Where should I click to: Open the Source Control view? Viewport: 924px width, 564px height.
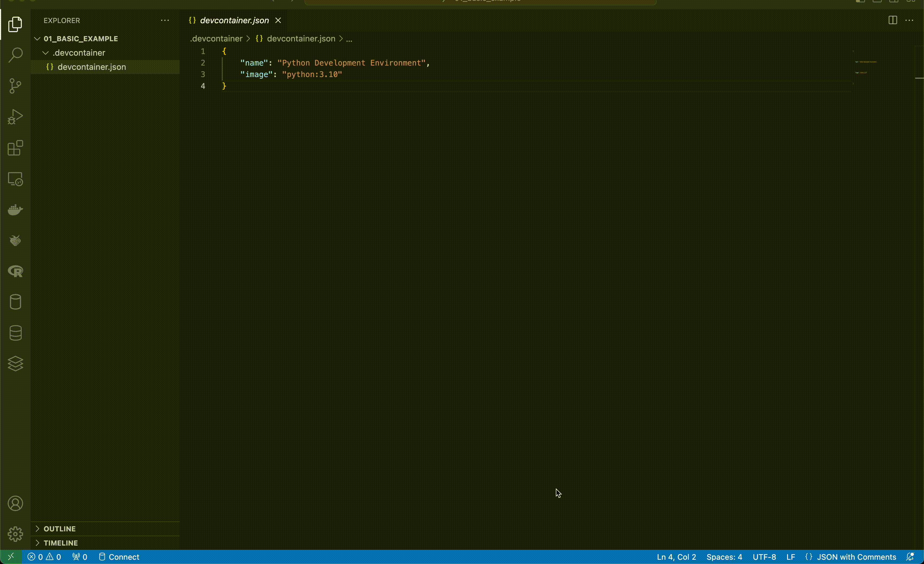pyautogui.click(x=16, y=86)
